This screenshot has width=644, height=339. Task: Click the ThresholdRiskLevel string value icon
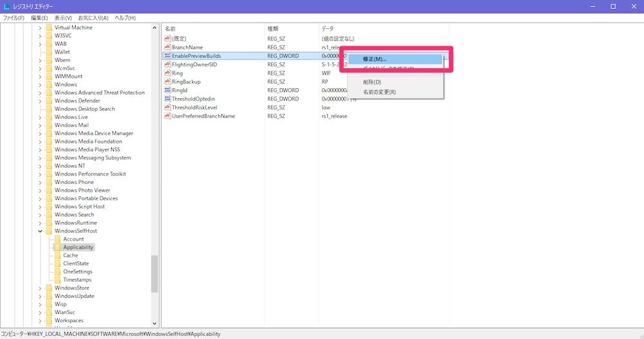[x=167, y=107]
